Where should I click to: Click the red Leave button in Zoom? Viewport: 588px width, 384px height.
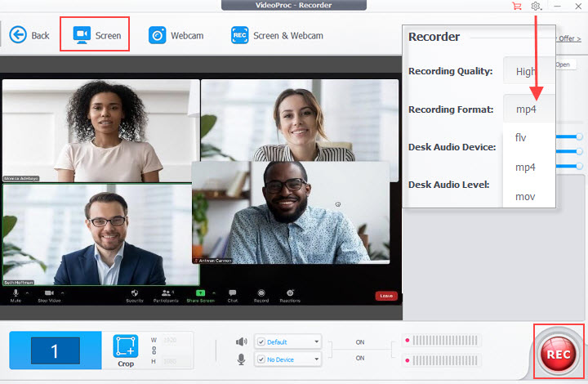click(x=386, y=296)
